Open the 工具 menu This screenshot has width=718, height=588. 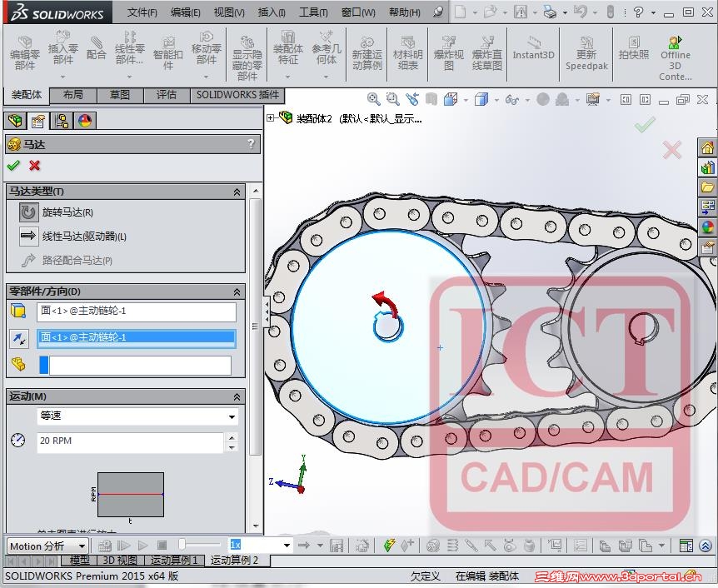(x=313, y=12)
